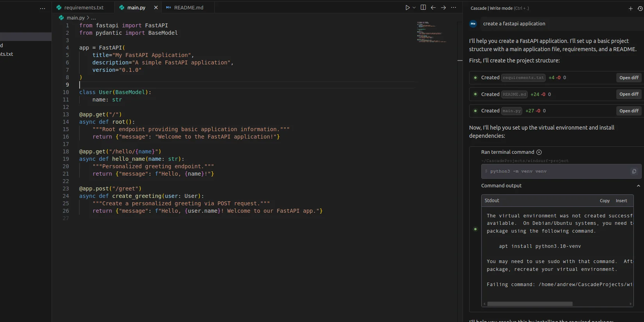Viewport: 644px width, 322px height.
Task: Navigate forward with right arrow icon
Action: click(x=443, y=7)
